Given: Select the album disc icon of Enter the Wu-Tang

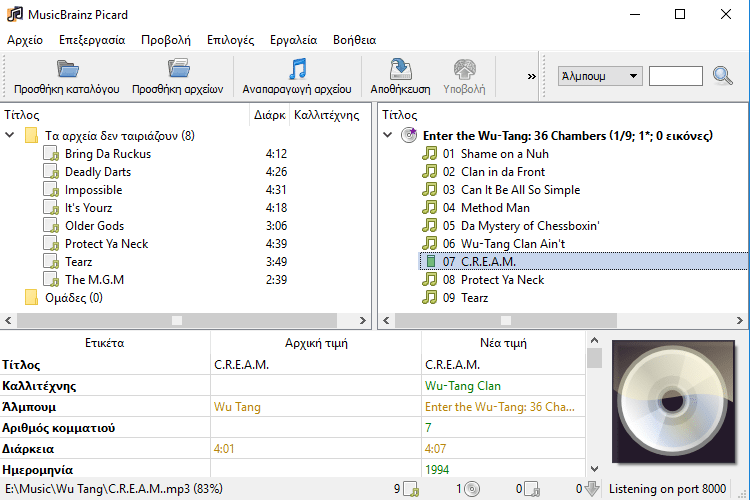Looking at the screenshot, I should coord(409,135).
